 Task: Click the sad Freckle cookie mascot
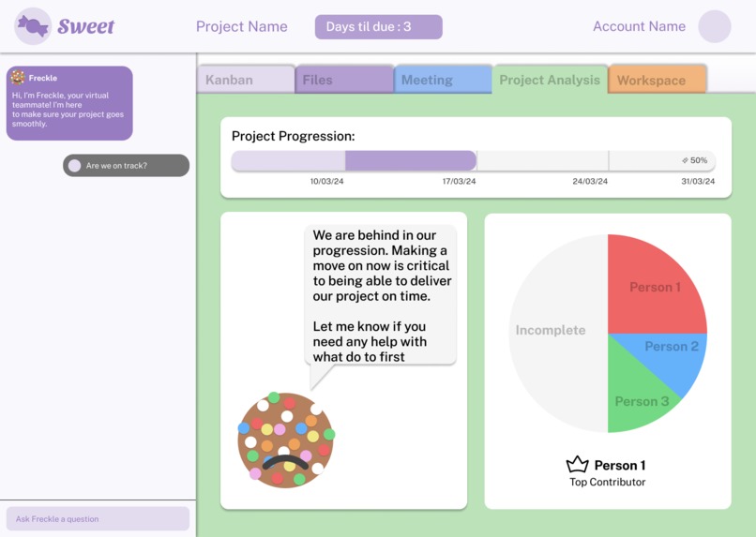click(x=286, y=440)
